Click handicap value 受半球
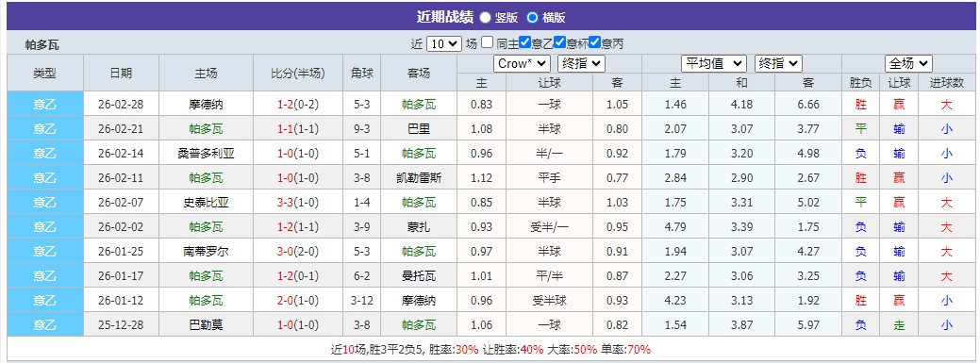This screenshot has width=980, height=363. click(549, 301)
